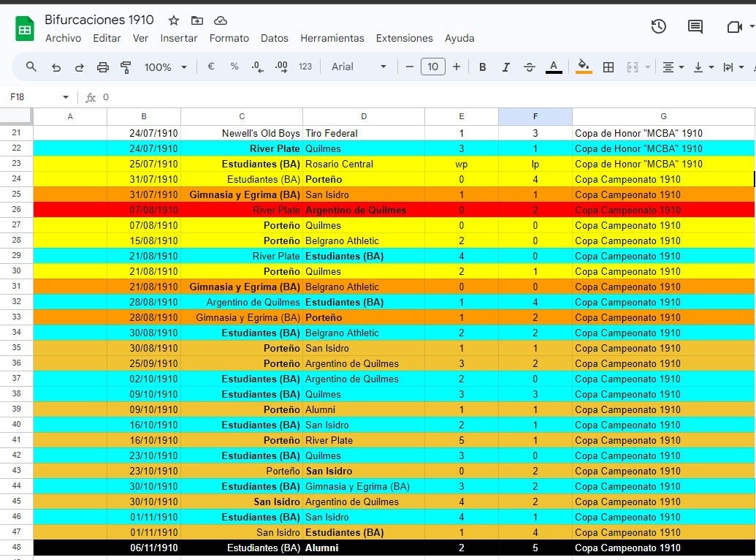
Task: Print the spreadsheet
Action: tap(103, 67)
